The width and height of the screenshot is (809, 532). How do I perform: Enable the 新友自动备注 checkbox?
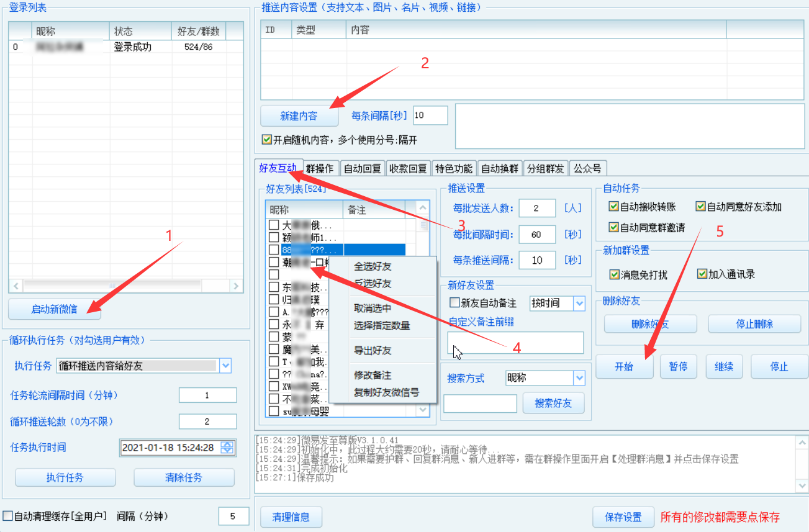[x=454, y=303]
